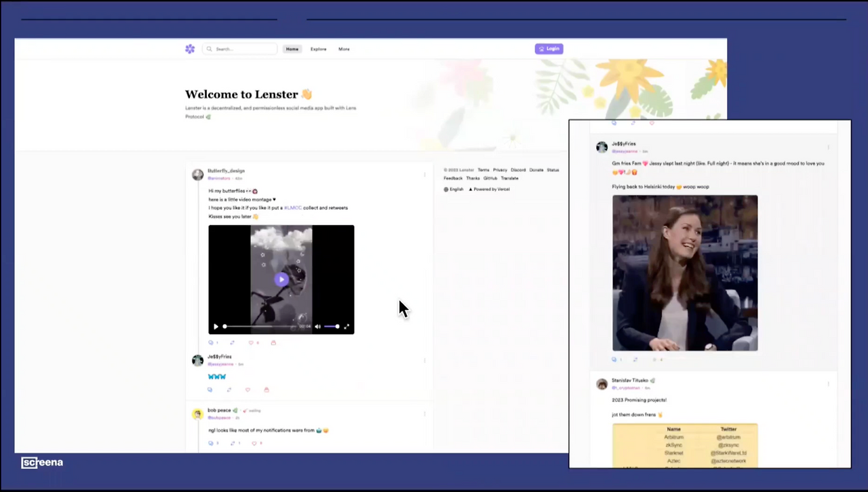This screenshot has height=492, width=868.
Task: Mirror the Butterfly_design video post
Action: pos(232,343)
